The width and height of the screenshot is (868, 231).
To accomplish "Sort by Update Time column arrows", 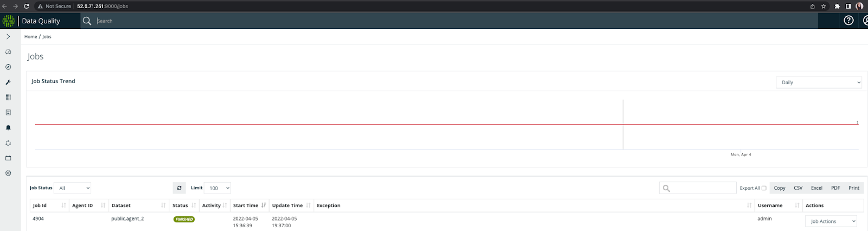I will pyautogui.click(x=308, y=205).
